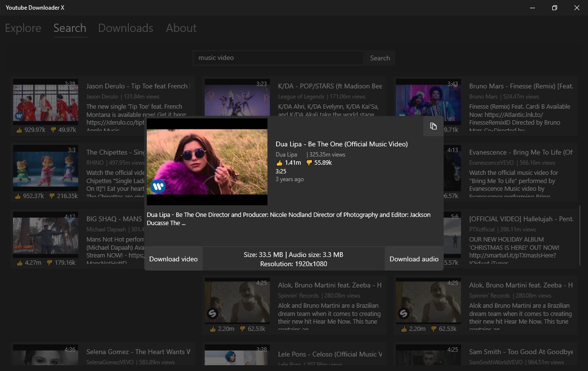Open The Chipettes video thumbnail
The height and width of the screenshot is (371, 588).
point(45,169)
